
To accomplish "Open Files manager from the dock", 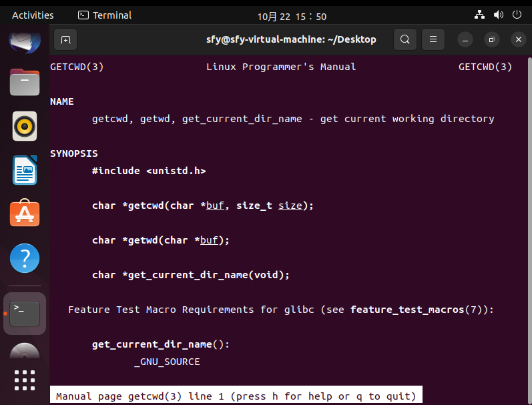I will point(25,82).
